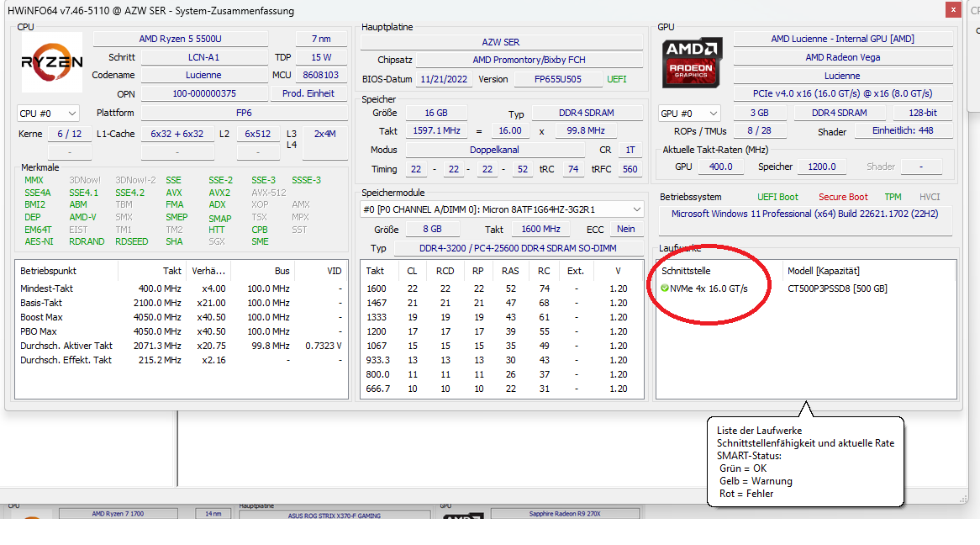Image resolution: width=980 pixels, height=545 pixels.
Task: Click the Verhä... column header
Action: point(208,271)
